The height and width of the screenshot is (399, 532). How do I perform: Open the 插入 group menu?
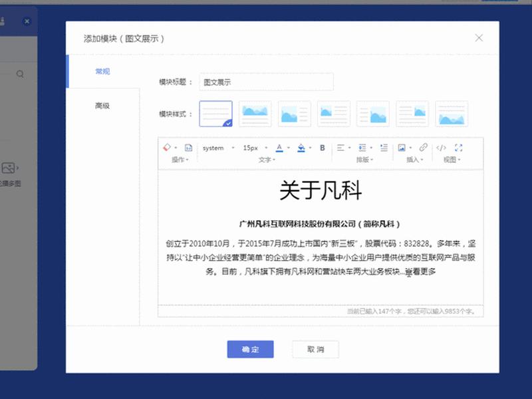(414, 160)
